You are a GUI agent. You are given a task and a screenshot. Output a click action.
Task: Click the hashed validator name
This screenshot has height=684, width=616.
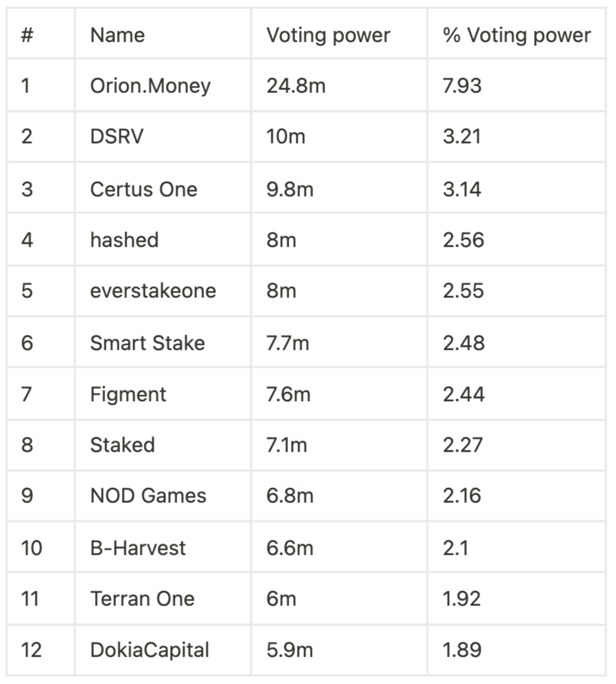point(125,240)
